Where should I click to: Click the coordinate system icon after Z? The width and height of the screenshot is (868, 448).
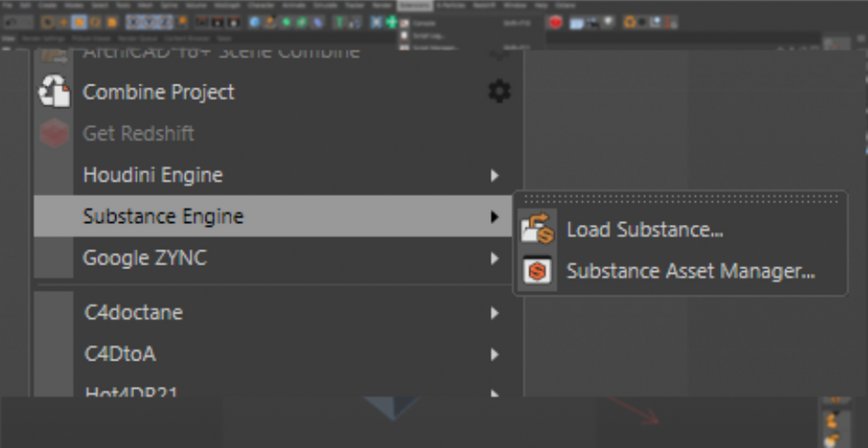(x=182, y=21)
